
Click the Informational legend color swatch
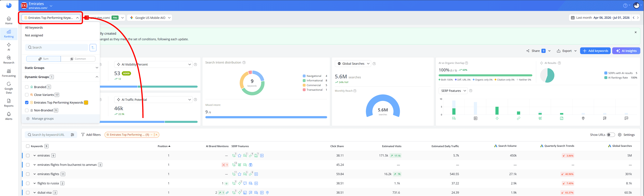pos(304,81)
